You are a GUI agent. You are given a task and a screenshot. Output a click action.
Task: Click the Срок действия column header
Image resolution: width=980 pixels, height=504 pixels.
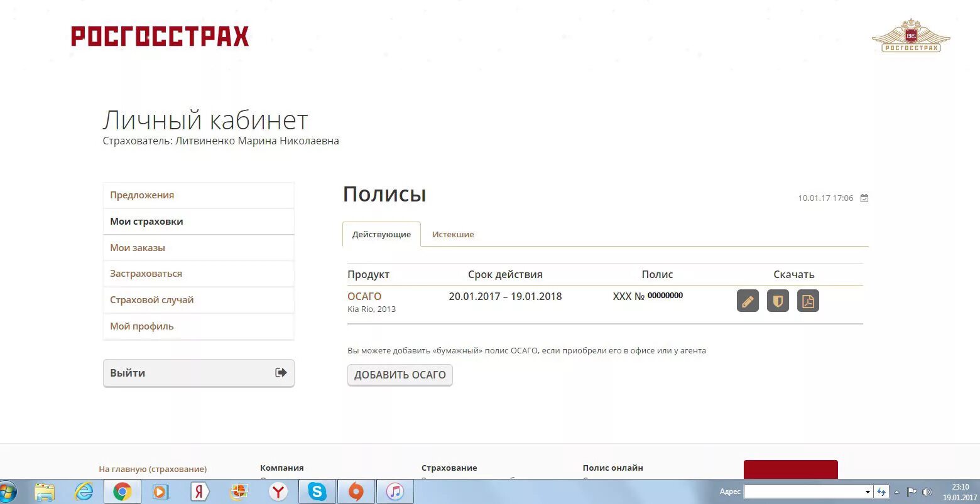click(x=505, y=274)
